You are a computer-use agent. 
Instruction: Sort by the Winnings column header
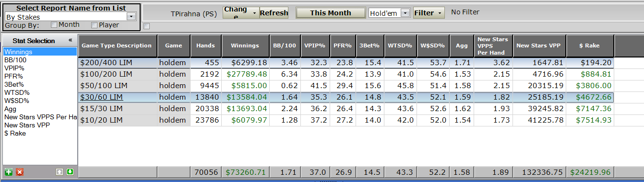click(x=245, y=45)
